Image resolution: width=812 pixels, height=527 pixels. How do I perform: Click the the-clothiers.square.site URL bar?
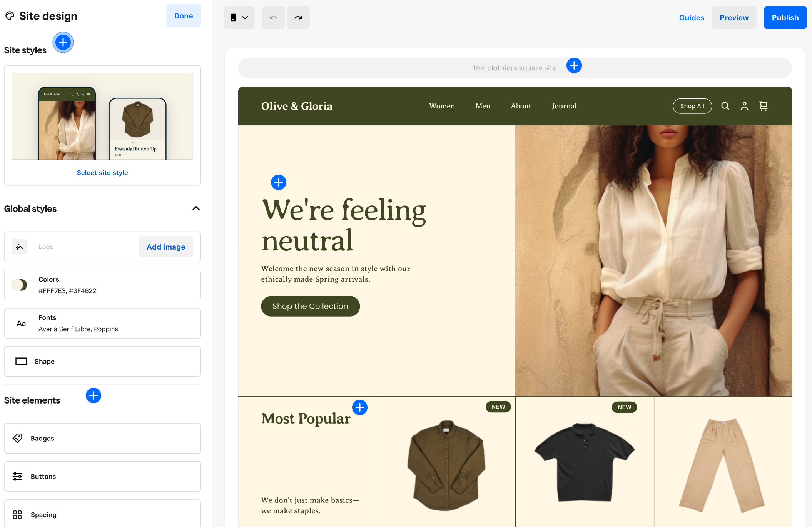pyautogui.click(x=515, y=68)
